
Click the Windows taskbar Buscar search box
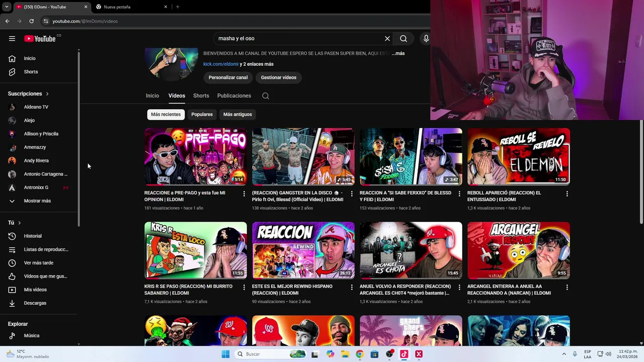[x=271, y=354]
